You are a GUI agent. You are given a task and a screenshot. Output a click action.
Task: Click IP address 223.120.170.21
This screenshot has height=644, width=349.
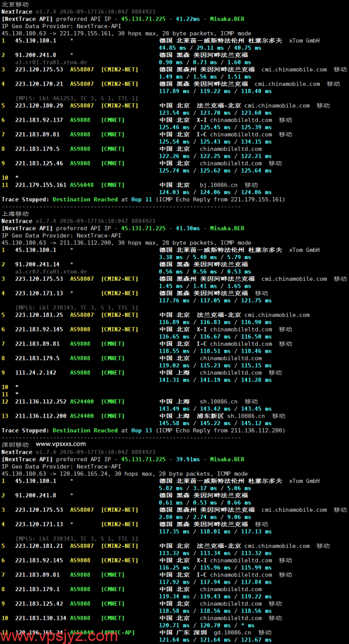(39, 84)
